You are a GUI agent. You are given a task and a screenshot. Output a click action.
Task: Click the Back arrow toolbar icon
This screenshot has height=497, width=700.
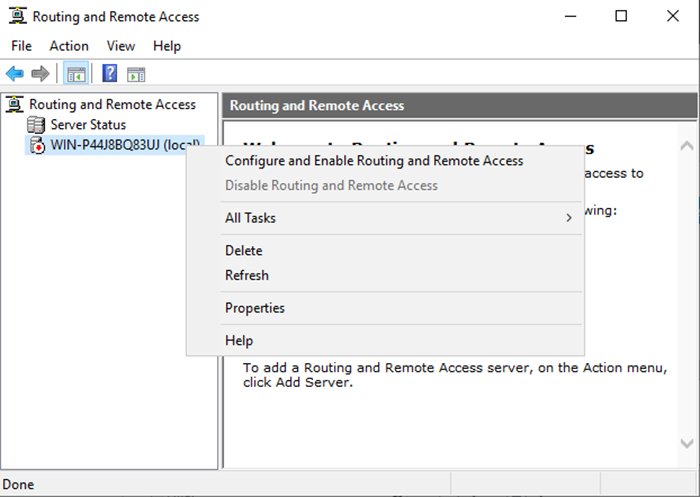(x=15, y=74)
